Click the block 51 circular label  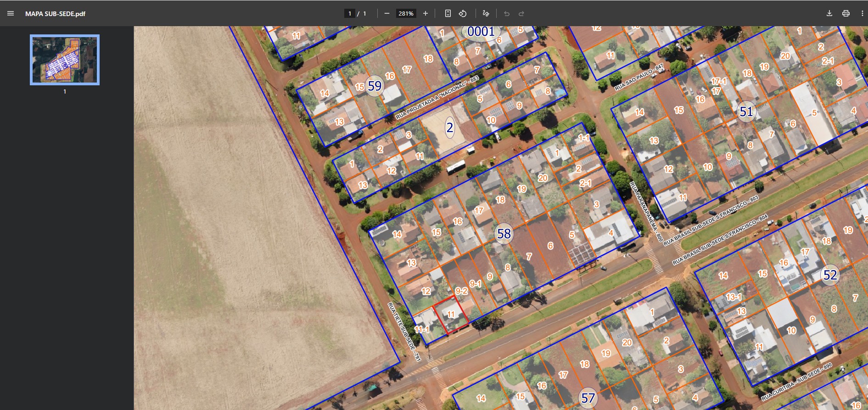tap(746, 111)
